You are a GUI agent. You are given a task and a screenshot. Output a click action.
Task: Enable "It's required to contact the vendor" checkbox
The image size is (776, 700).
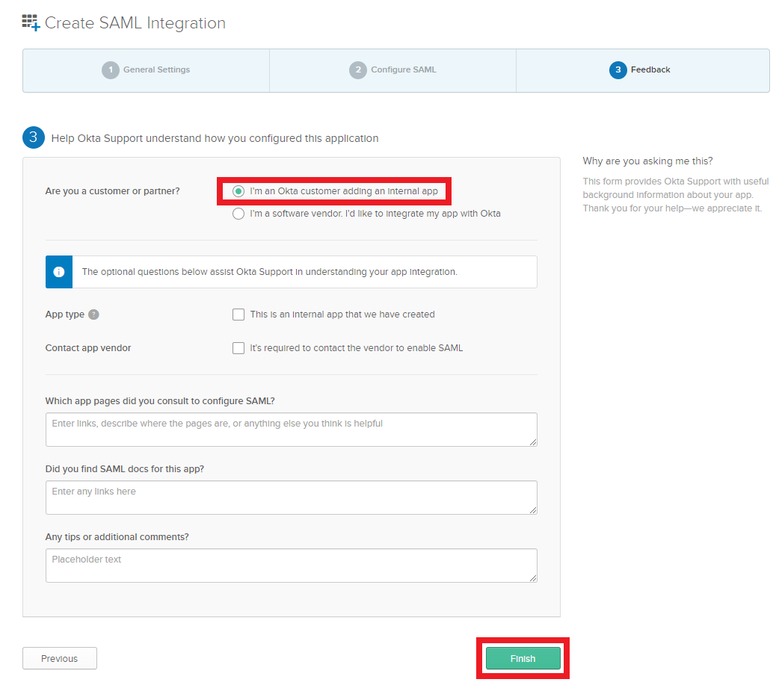pyautogui.click(x=238, y=348)
